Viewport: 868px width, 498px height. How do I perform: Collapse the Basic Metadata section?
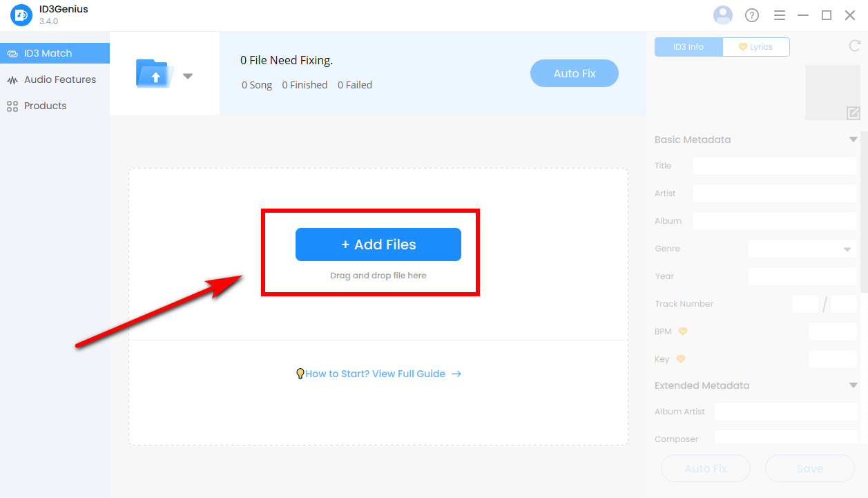[853, 140]
